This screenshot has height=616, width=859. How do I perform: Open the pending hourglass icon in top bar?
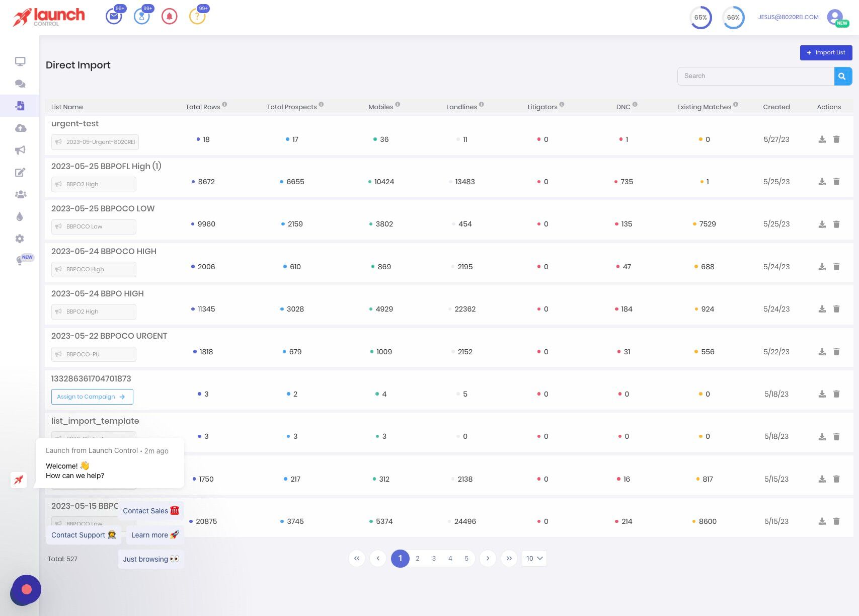pos(141,16)
